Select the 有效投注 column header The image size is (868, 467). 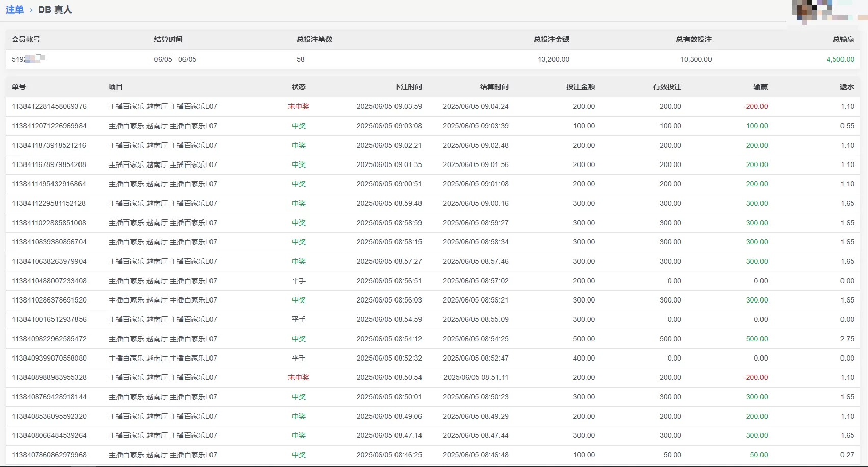[x=667, y=87]
